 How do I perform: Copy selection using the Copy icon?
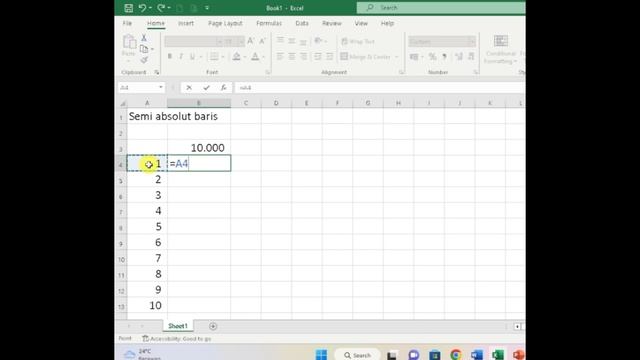144,49
